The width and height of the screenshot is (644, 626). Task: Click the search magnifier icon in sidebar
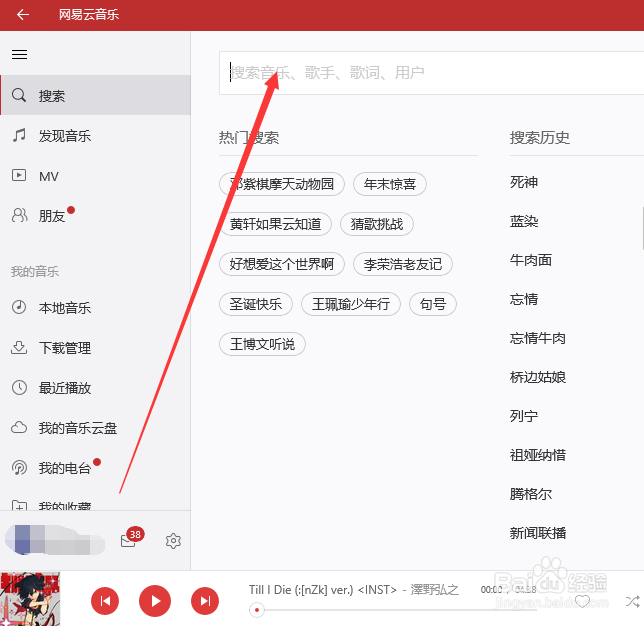click(19, 95)
